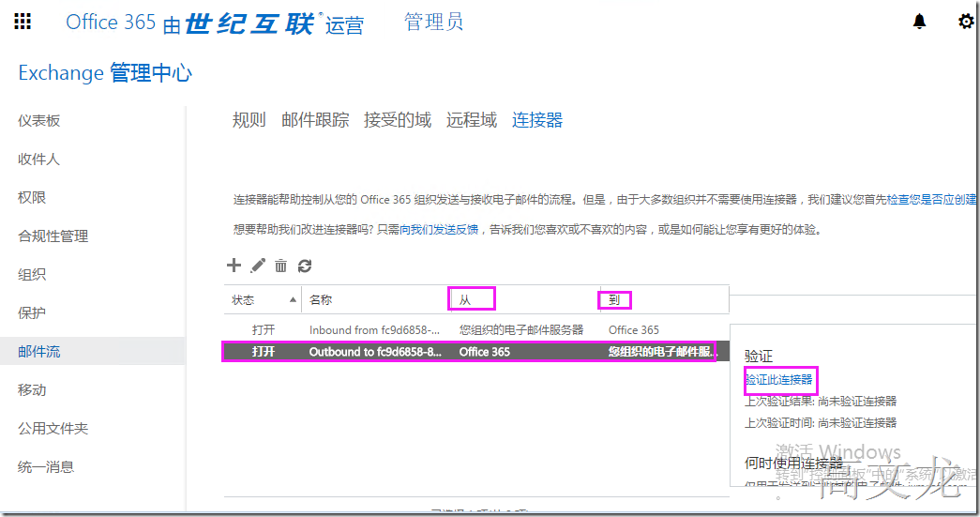This screenshot has width=980, height=517.
Task: Click the 到 column header
Action: [x=614, y=299]
